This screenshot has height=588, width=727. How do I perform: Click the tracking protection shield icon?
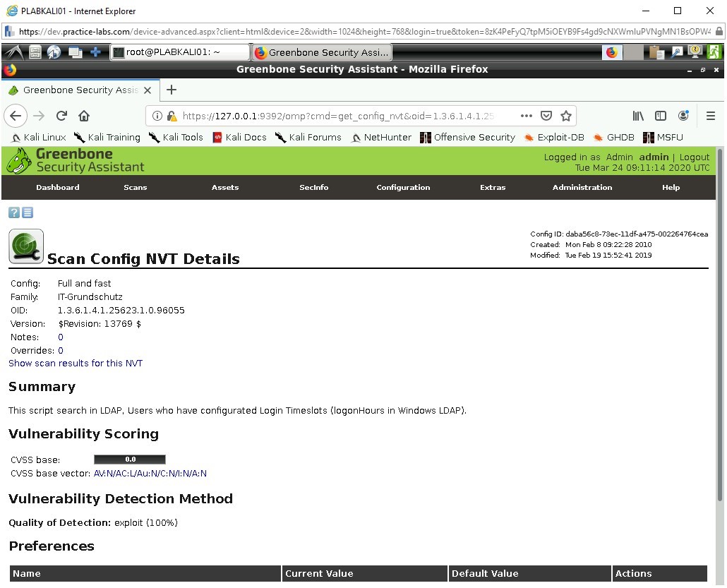[546, 115]
